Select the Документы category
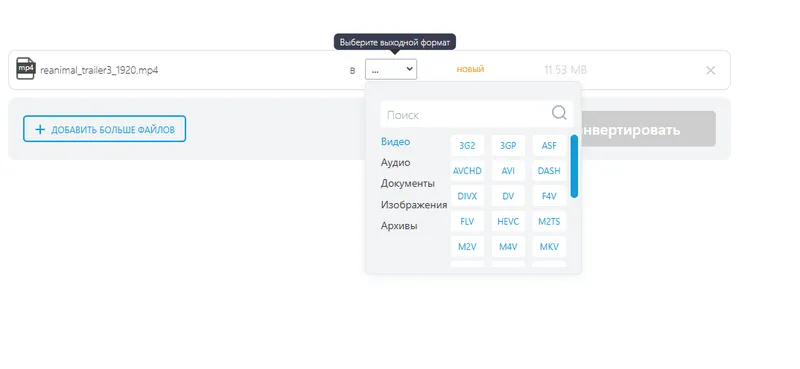Viewport: 800px width, 369px height. pos(408,183)
